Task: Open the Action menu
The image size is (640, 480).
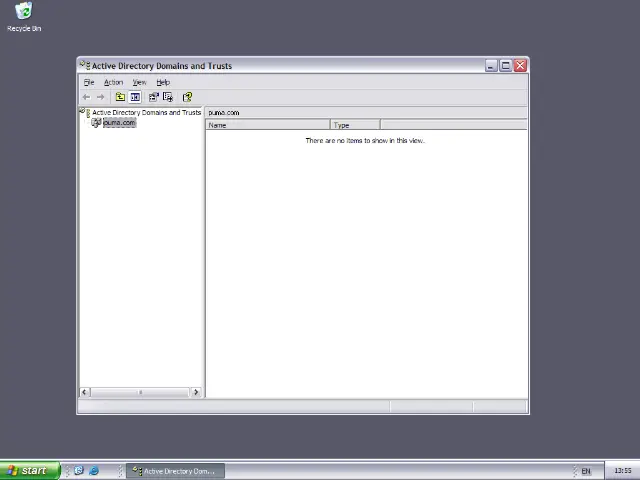Action: tap(113, 82)
